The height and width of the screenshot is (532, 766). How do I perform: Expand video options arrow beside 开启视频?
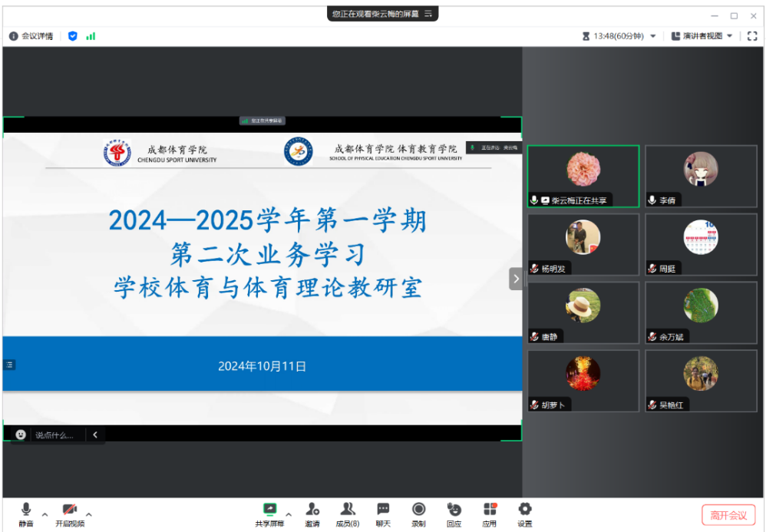pyautogui.click(x=89, y=514)
